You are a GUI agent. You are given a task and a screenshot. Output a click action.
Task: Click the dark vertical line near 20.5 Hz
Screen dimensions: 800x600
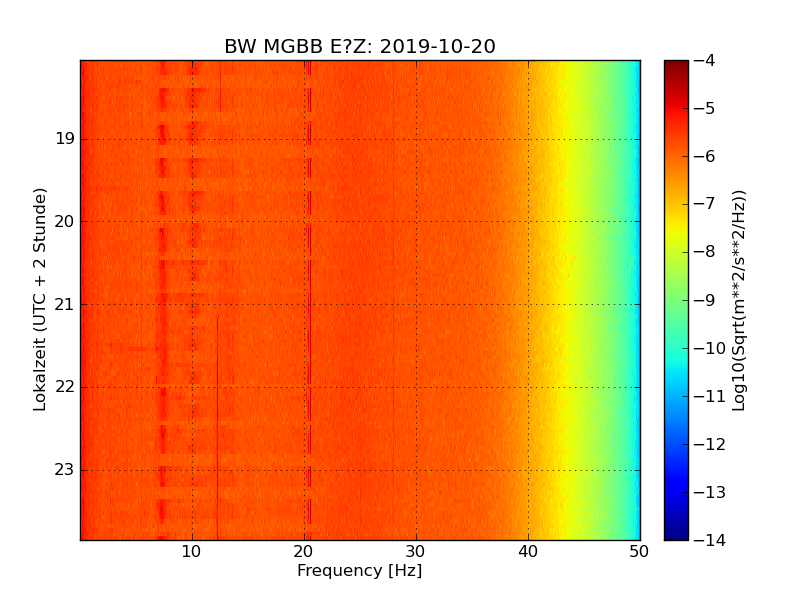coord(309,300)
